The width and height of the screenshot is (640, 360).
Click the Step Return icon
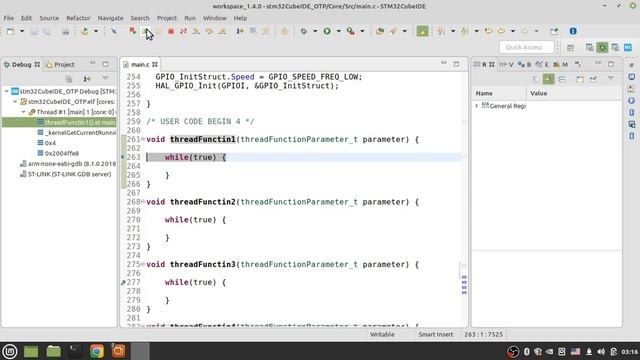coord(222,31)
